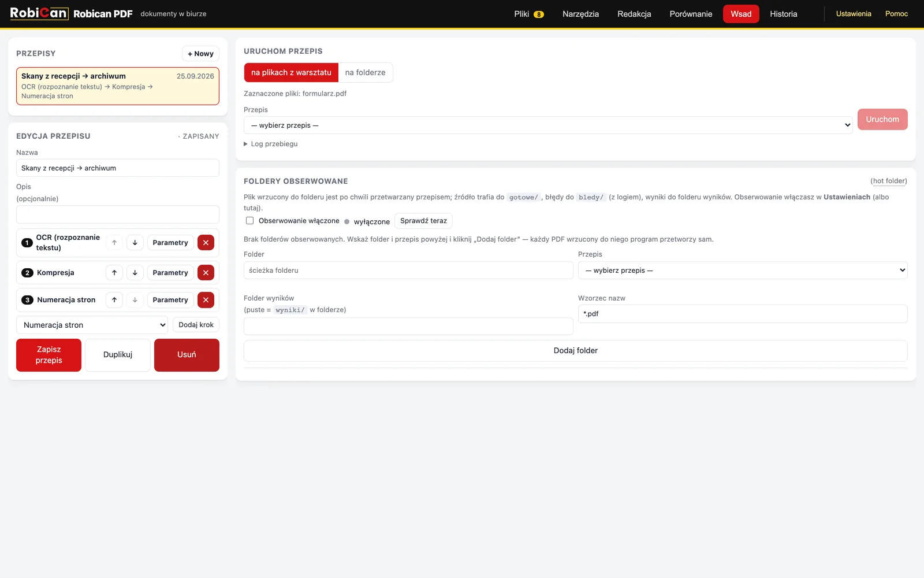Open Ustawienia link
The height and width of the screenshot is (578, 924).
(x=854, y=14)
